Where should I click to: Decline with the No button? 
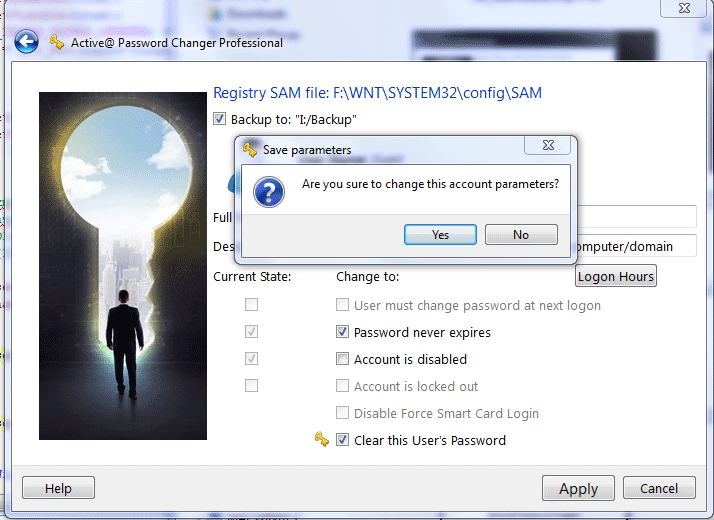pyautogui.click(x=521, y=235)
